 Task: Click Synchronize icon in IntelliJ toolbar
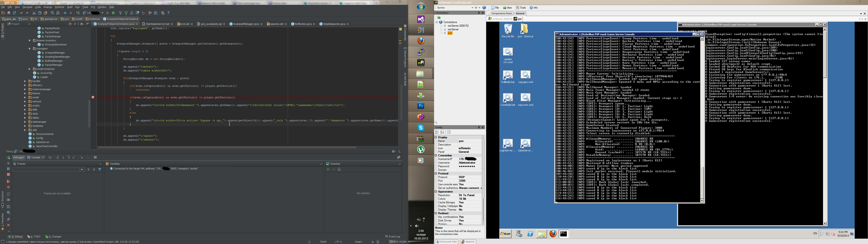(14, 13)
